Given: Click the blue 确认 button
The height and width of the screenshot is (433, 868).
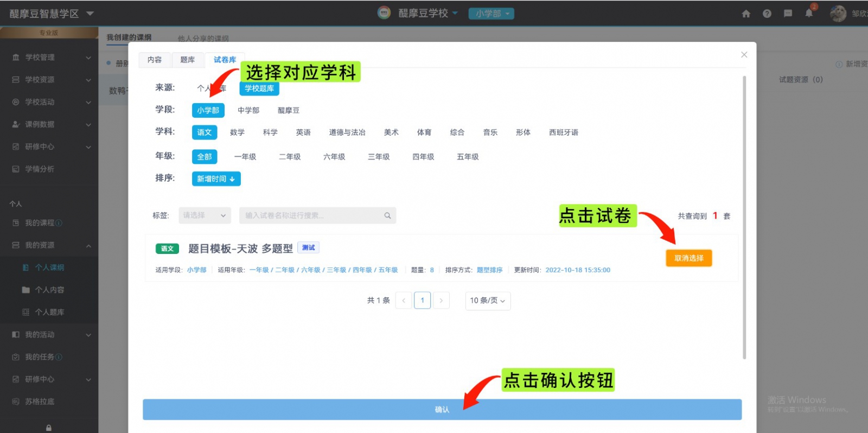Looking at the screenshot, I should pos(442,410).
